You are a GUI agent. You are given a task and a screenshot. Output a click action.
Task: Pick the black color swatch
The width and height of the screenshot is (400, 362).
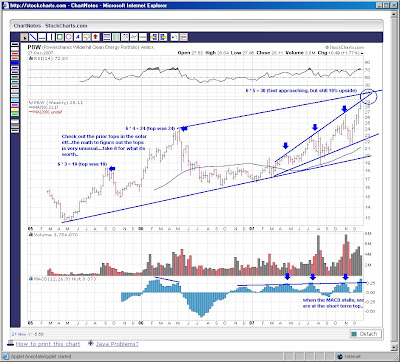click(15, 44)
